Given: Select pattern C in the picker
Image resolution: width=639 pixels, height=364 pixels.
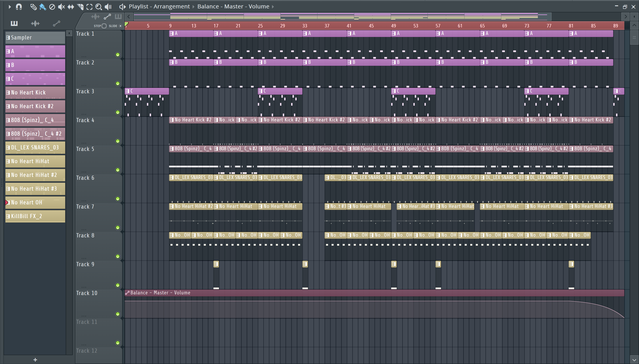Looking at the screenshot, I should coord(35,79).
